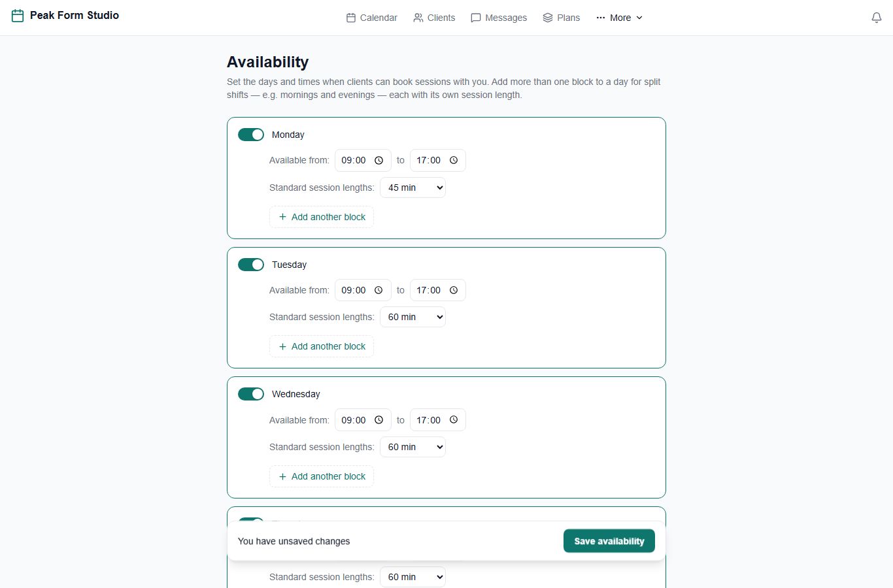The image size is (893, 588).
Task: Go to the Clients tab
Action: pos(434,18)
